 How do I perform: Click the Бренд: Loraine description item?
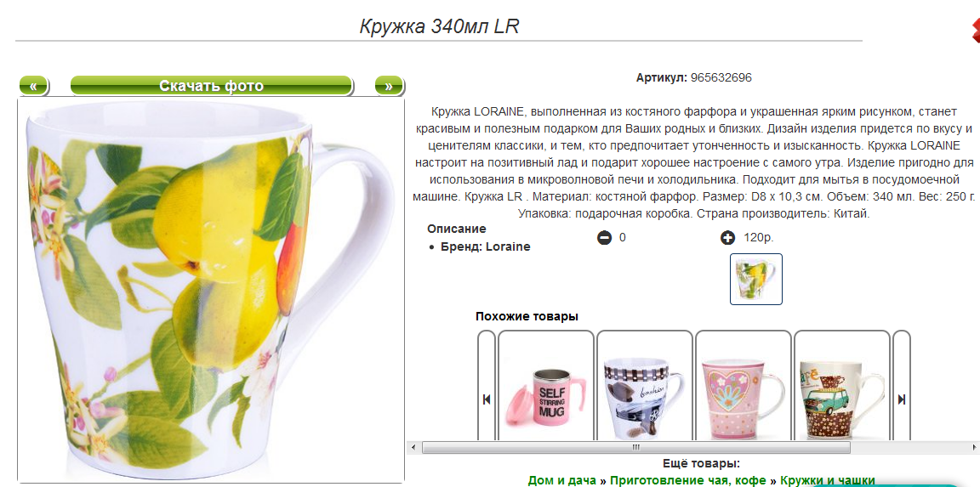[x=485, y=246]
